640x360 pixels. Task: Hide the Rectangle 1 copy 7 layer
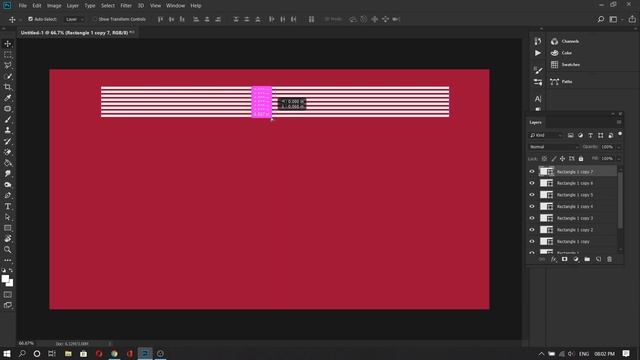point(532,172)
